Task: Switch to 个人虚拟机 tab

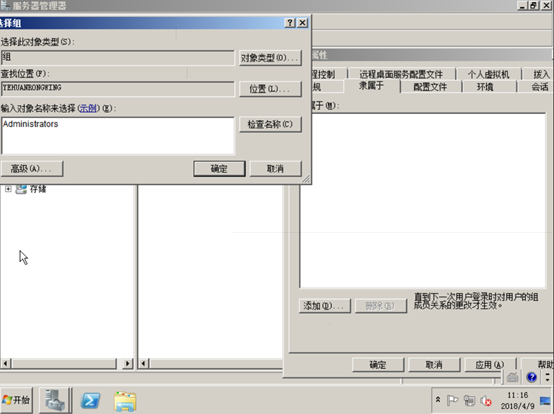Action: tap(488, 74)
